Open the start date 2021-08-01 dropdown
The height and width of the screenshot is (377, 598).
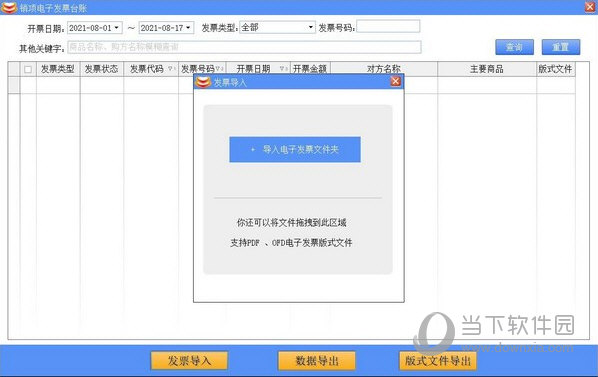(x=116, y=28)
